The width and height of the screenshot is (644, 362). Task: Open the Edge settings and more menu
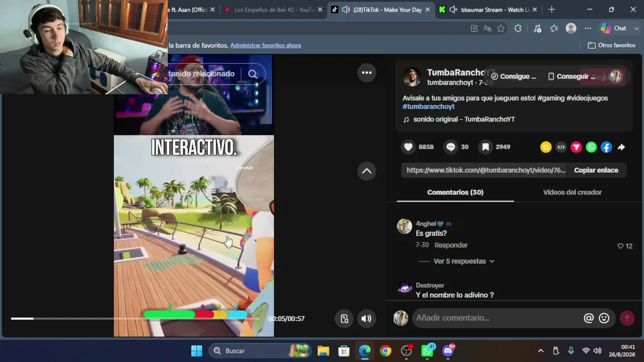(x=588, y=29)
